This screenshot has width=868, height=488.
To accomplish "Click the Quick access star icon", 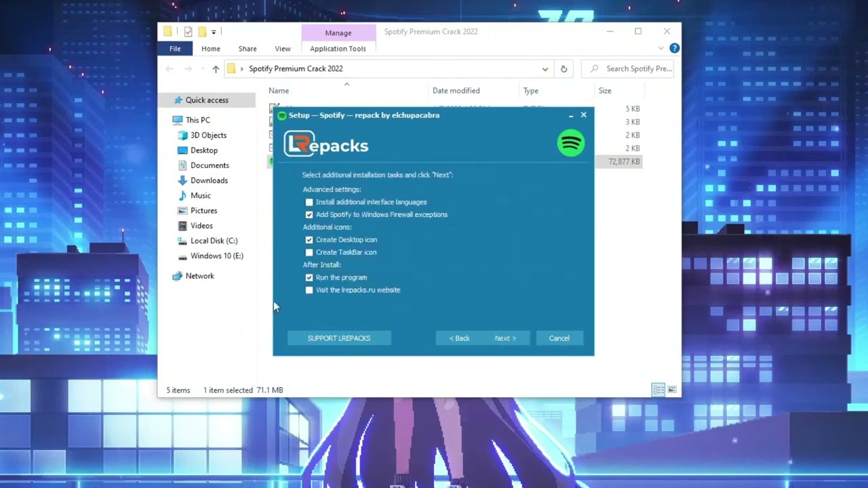I will tap(178, 100).
